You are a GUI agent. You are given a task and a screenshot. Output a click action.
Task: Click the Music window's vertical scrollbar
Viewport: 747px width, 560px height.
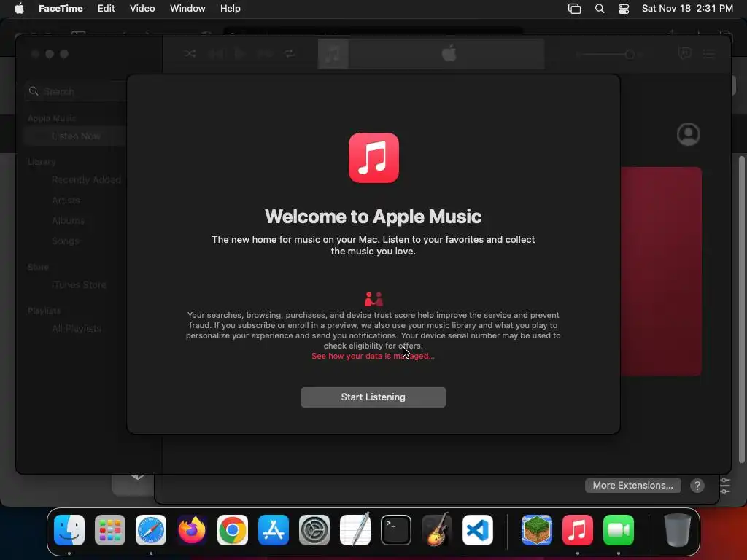coord(741,309)
